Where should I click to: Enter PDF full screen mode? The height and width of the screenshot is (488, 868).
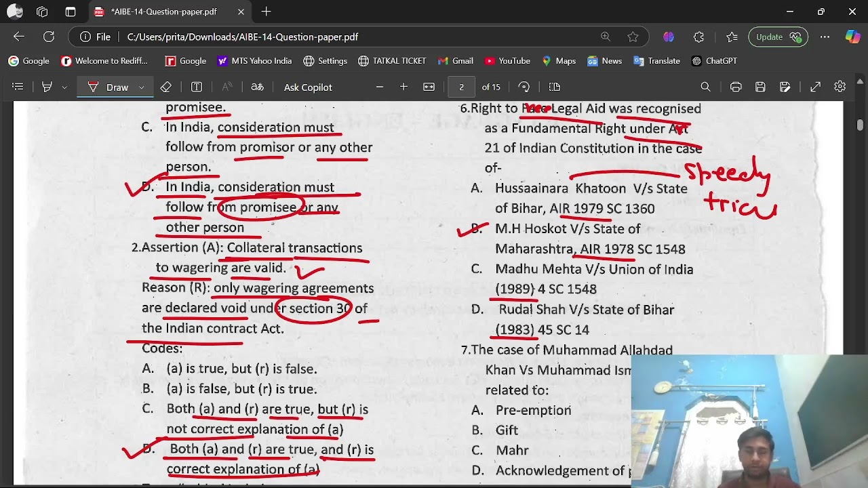(x=816, y=87)
